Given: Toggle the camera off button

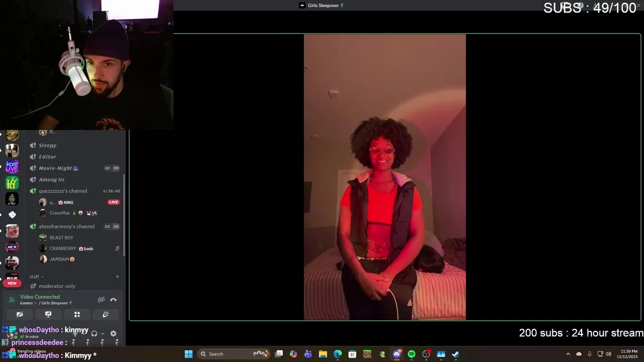Looking at the screenshot, I should coord(20,314).
